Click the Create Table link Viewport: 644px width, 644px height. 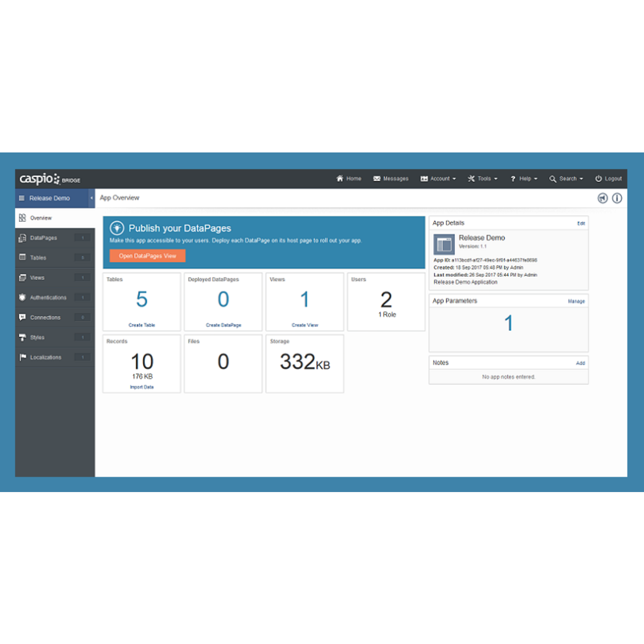pyautogui.click(x=142, y=325)
